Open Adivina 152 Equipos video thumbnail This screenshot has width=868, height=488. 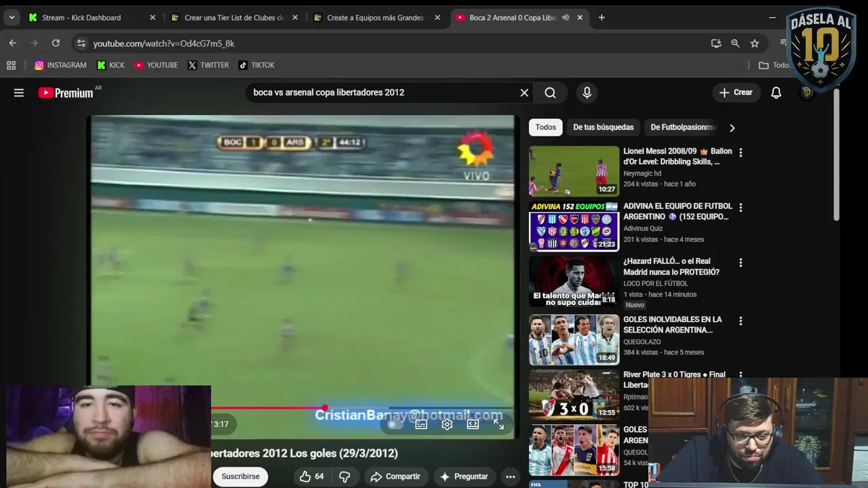[574, 226]
